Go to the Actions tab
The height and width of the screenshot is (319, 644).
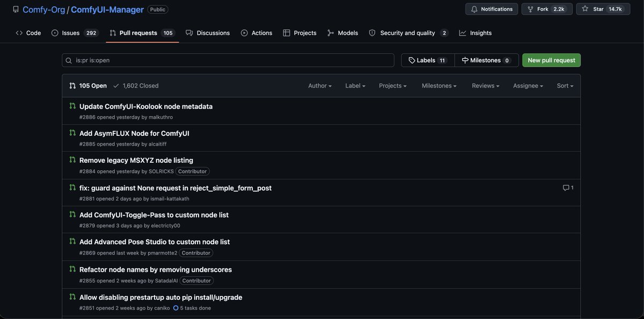[257, 33]
